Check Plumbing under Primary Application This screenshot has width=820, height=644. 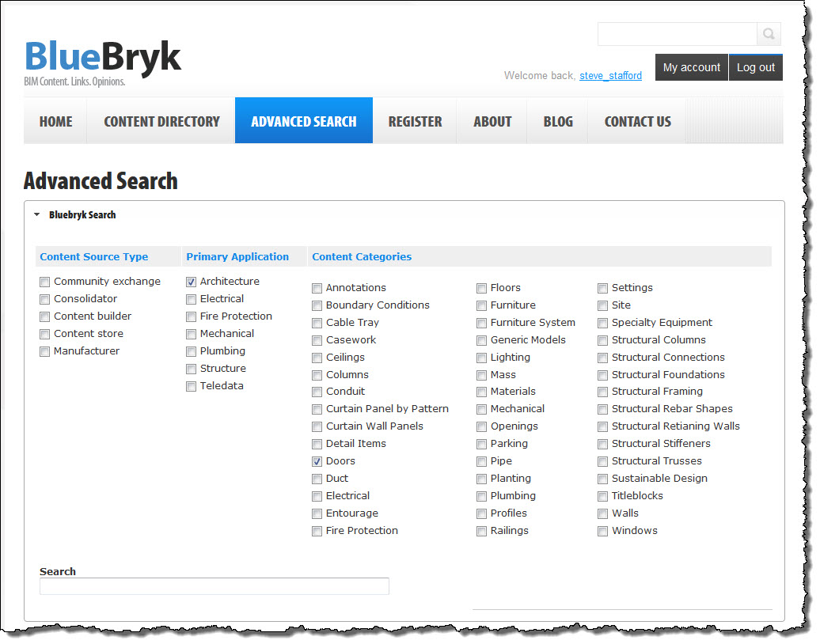[x=192, y=352]
